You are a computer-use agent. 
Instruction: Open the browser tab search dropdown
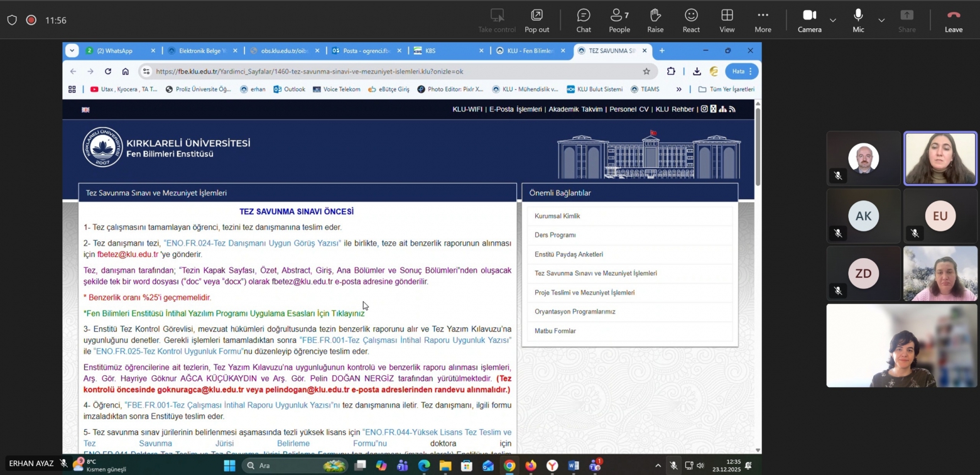pos(72,51)
